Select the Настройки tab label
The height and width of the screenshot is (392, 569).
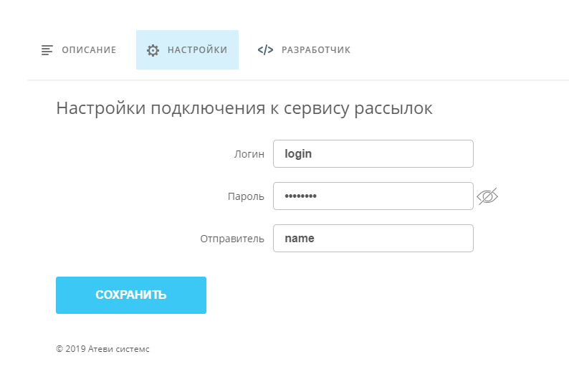pyautogui.click(x=197, y=50)
